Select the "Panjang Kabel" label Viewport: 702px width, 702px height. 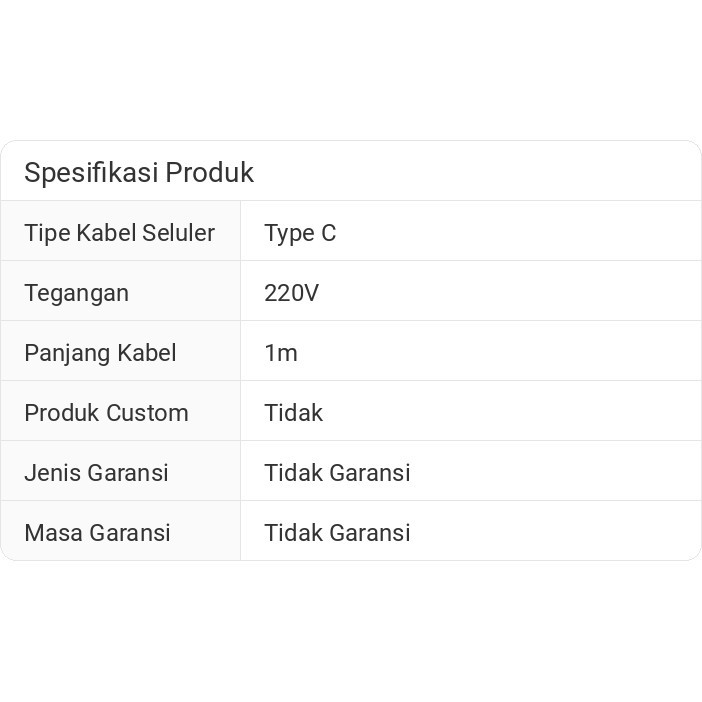click(100, 353)
